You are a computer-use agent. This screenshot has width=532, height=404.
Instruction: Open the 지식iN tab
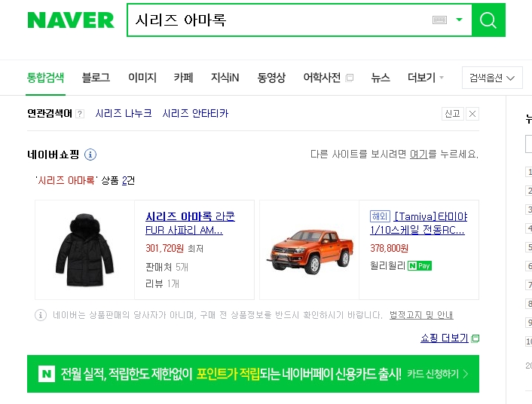pyautogui.click(x=225, y=78)
